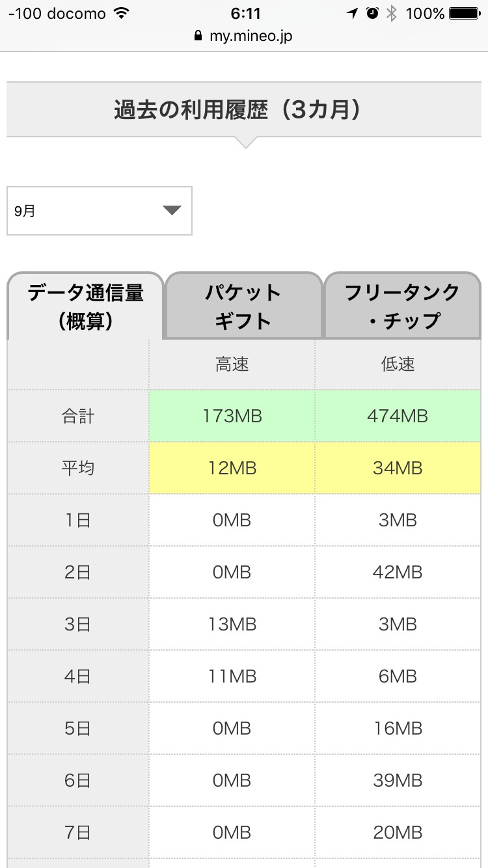This screenshot has height=868, width=488.
Task: Switch to the パケットギフト tab
Action: [x=243, y=306]
